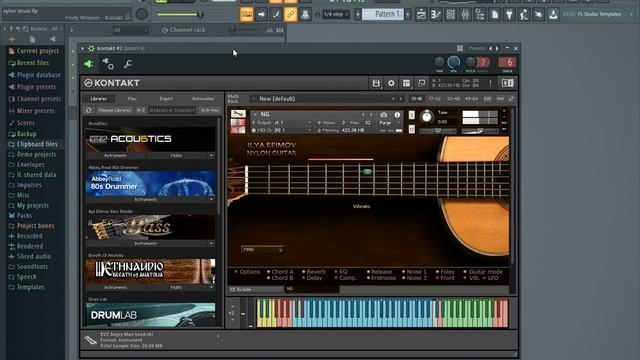Screen dimensions: 640x360
Task: Open the piano roll view icon in toolbar
Action: click(436, 15)
